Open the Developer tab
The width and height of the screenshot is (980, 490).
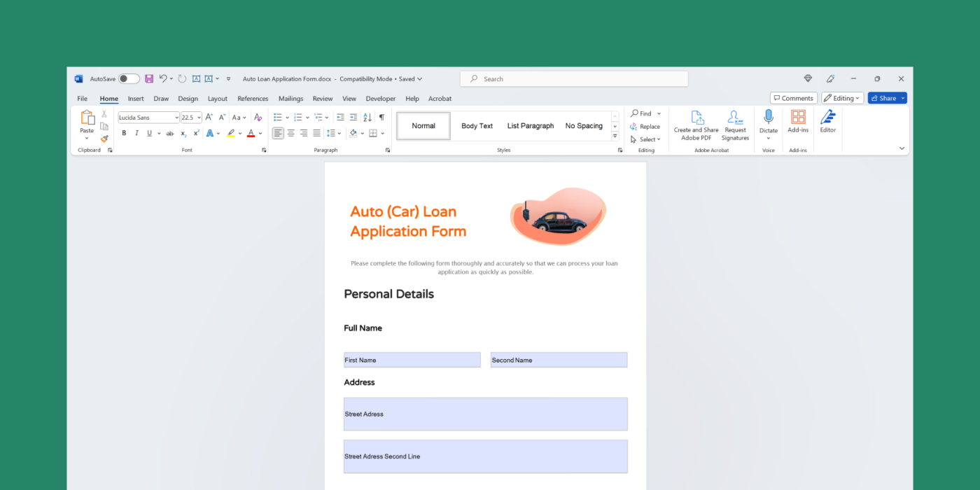pyautogui.click(x=380, y=98)
